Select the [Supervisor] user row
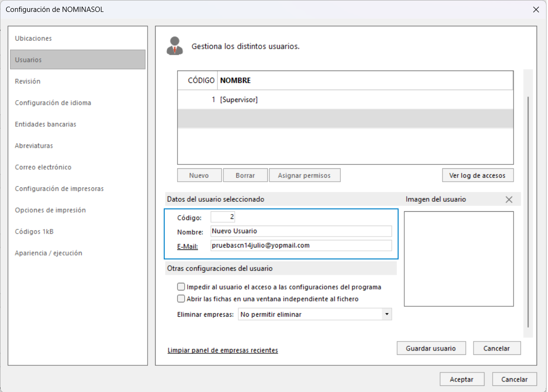Image resolution: width=548 pixels, height=392 pixels. click(345, 100)
